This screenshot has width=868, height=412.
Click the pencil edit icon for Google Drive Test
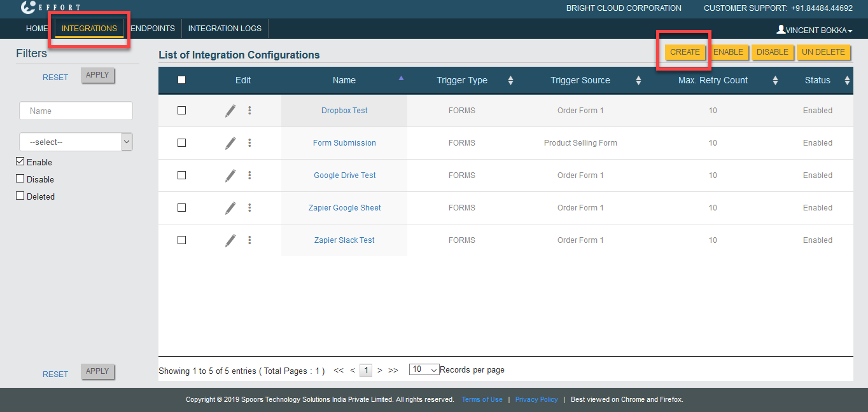click(x=230, y=175)
